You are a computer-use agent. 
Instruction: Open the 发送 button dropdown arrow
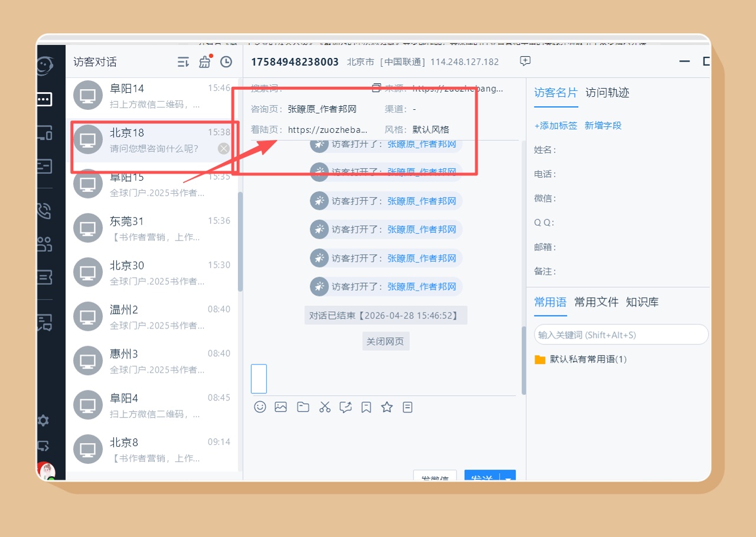(x=509, y=477)
